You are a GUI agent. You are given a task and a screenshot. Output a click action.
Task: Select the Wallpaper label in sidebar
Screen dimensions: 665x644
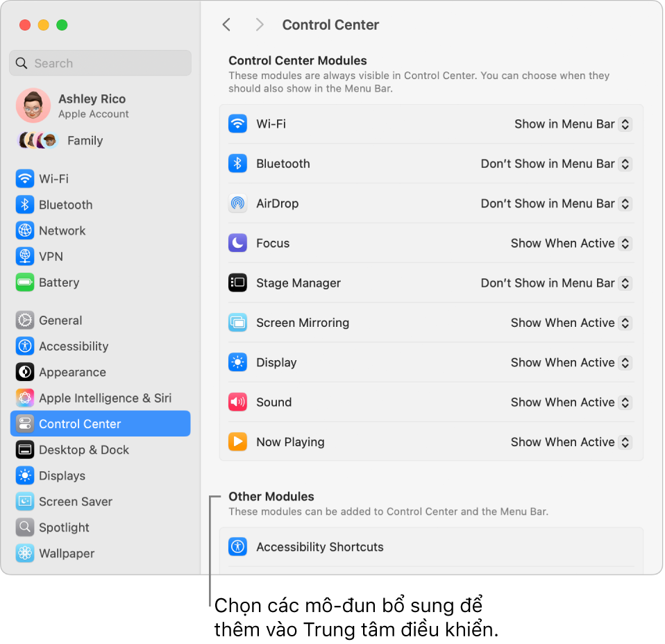[x=67, y=553]
